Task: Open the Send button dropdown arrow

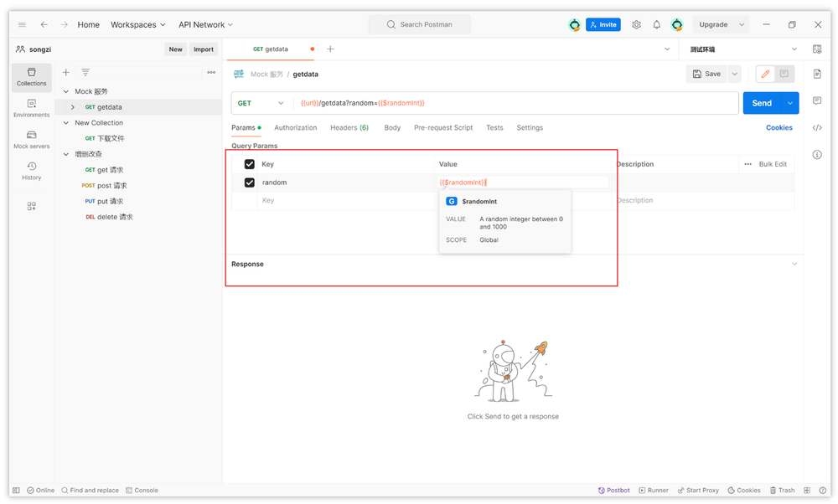Action: point(790,103)
